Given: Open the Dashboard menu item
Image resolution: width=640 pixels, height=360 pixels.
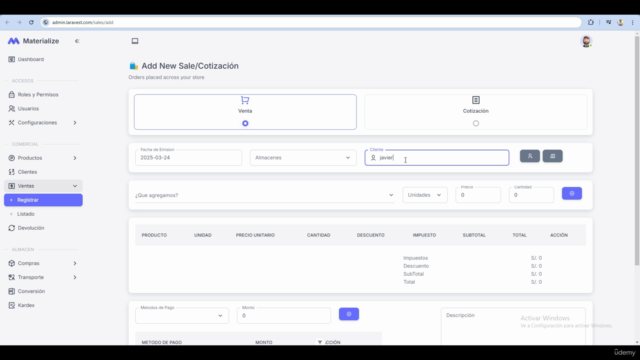Looking at the screenshot, I should (x=43, y=59).
